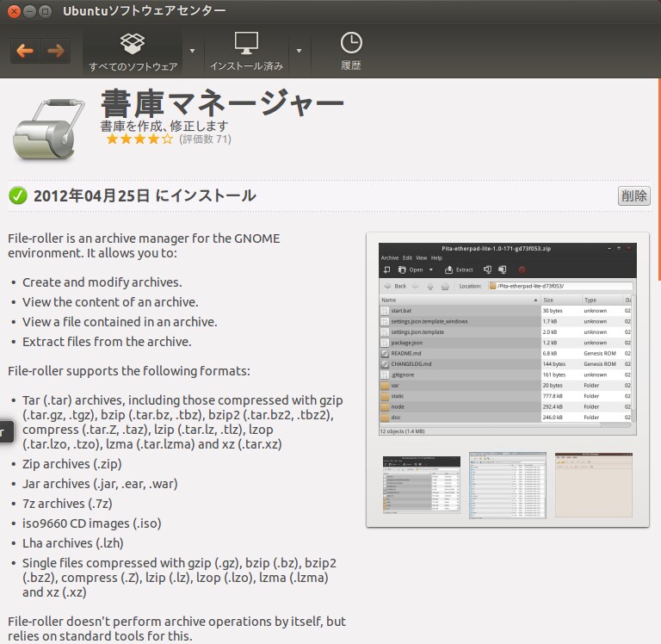
Task: Click 'Create and modify archives.' bullet
Action: click(102, 282)
